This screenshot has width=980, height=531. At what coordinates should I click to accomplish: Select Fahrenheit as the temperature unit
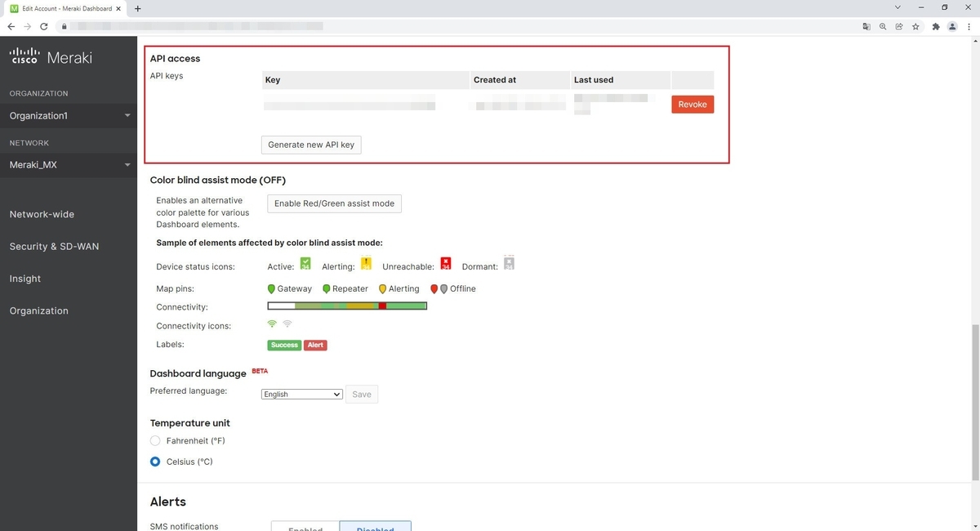click(x=155, y=440)
